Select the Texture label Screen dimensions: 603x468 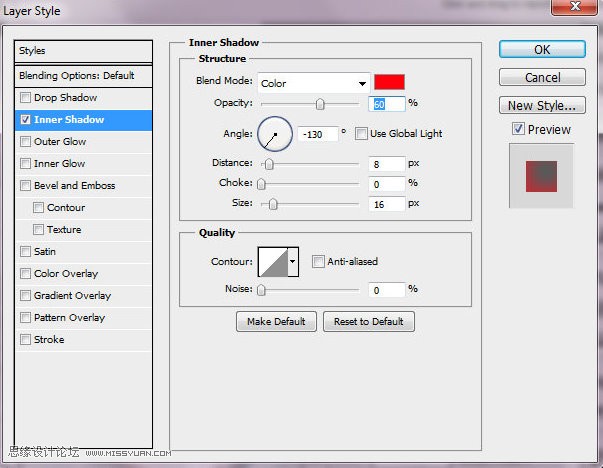click(x=64, y=230)
